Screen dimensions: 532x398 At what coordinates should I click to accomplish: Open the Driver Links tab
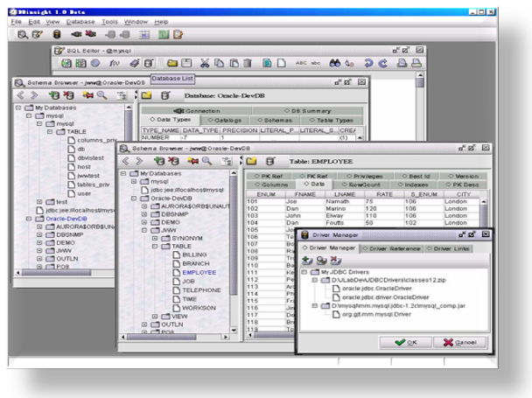[x=448, y=248]
